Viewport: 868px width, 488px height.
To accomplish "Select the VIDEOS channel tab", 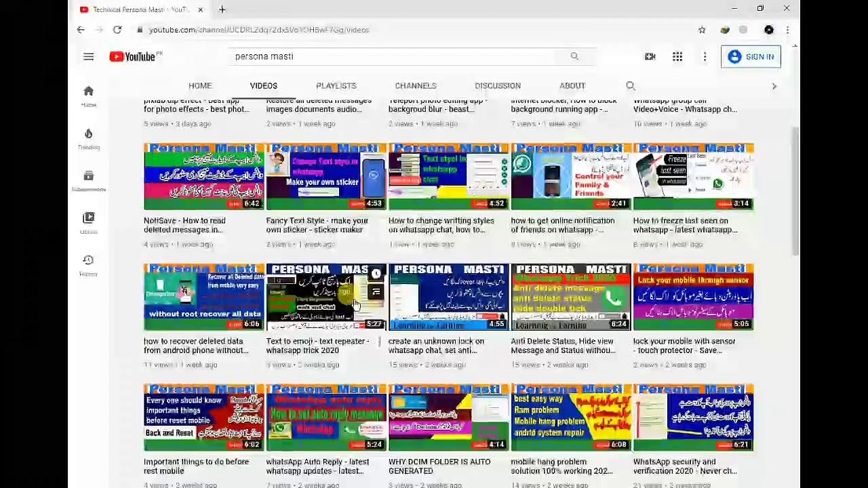I will pos(264,86).
